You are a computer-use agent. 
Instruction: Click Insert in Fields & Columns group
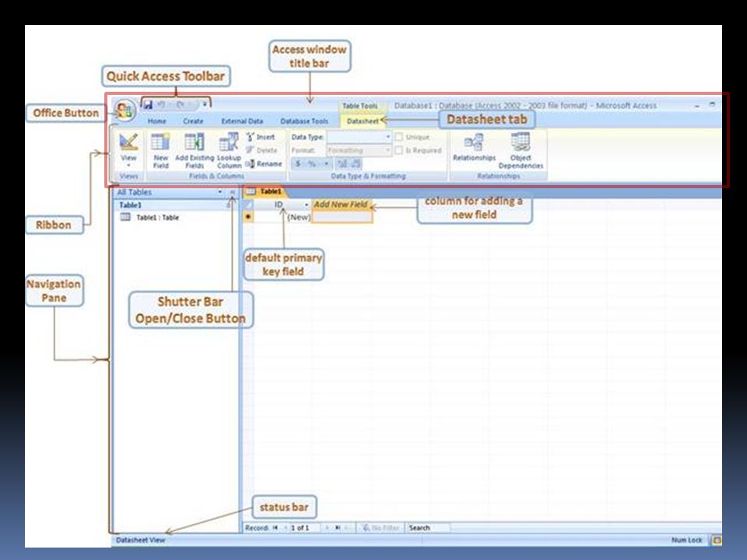tap(261, 137)
